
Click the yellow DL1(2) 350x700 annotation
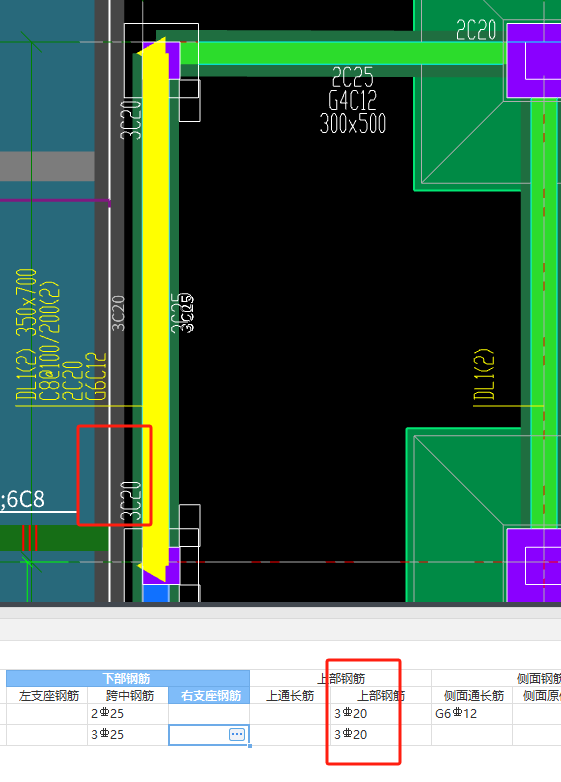(x=26, y=334)
